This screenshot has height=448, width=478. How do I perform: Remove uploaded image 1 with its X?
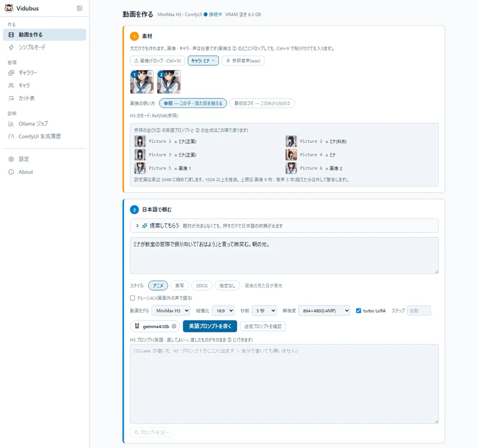click(150, 74)
